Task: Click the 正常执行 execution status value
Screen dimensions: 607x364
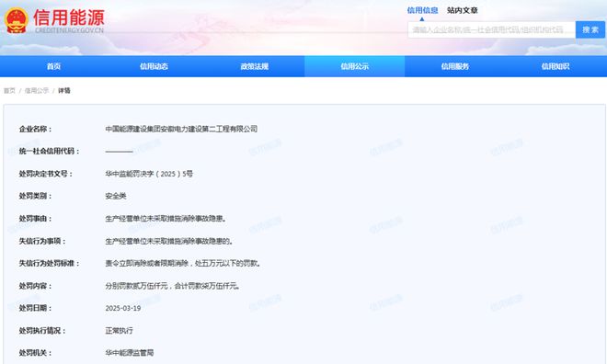Action: 120,331
